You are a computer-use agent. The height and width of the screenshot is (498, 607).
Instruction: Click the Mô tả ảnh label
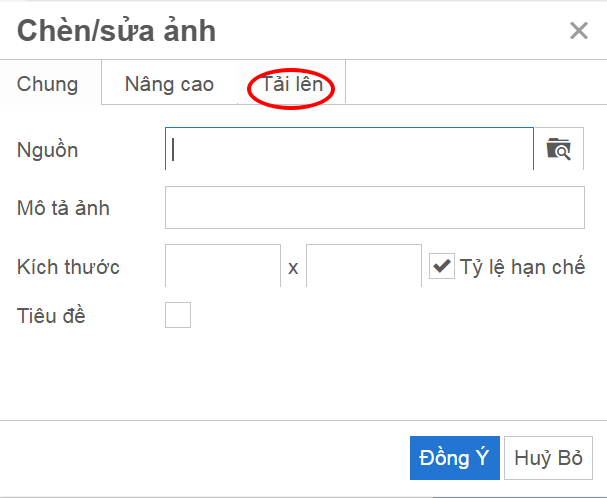(63, 208)
